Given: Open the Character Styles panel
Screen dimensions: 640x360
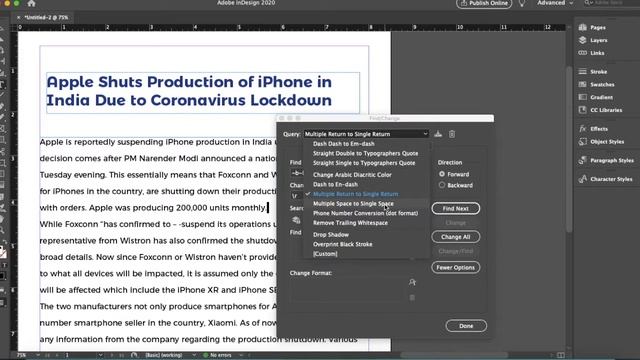Looking at the screenshot, I should tap(605, 179).
